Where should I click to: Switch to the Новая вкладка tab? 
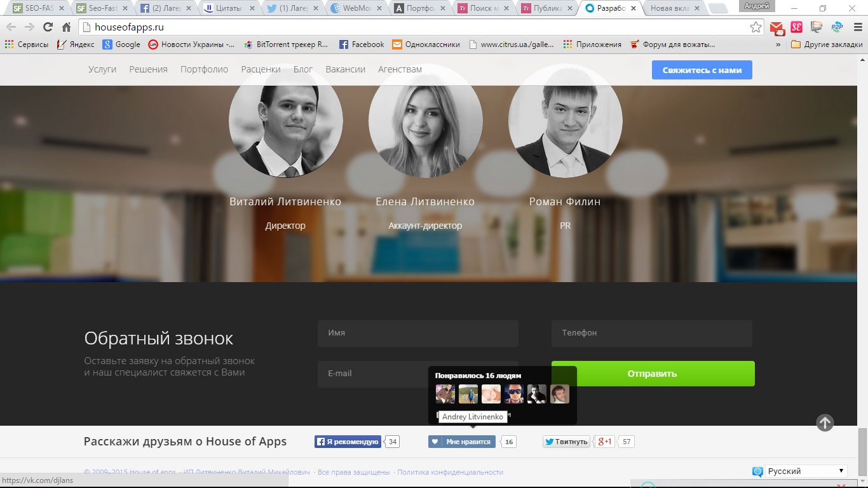(x=674, y=9)
